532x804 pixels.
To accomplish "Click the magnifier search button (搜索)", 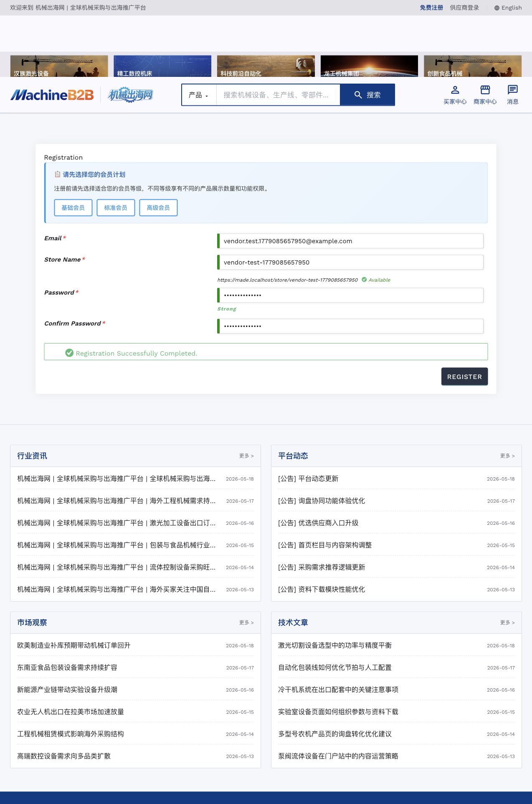I will pyautogui.click(x=367, y=95).
